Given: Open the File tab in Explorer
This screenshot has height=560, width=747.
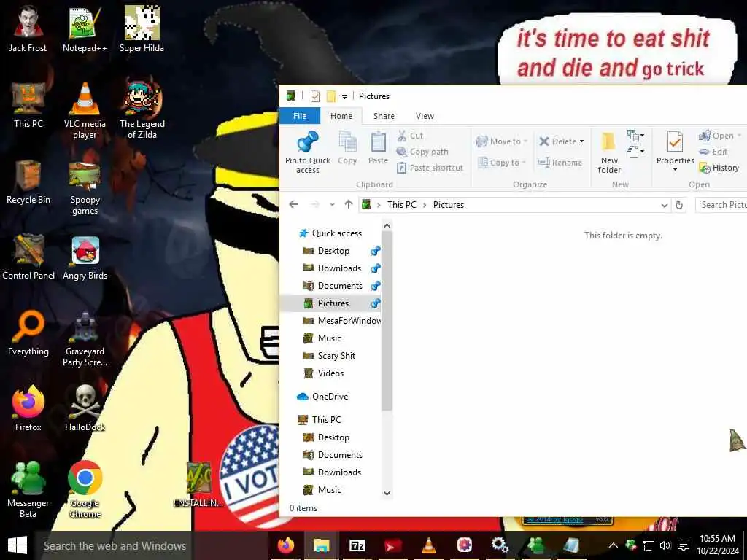Looking at the screenshot, I should (300, 116).
